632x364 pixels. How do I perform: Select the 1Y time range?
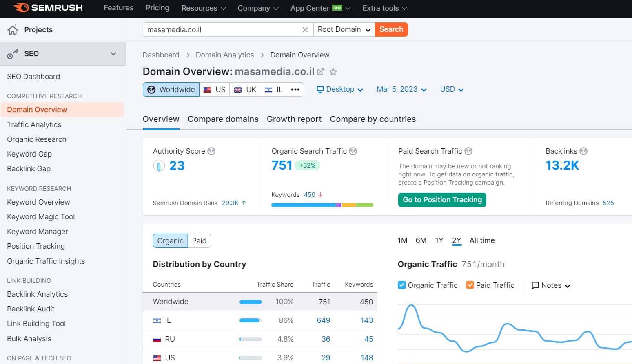pyautogui.click(x=439, y=240)
